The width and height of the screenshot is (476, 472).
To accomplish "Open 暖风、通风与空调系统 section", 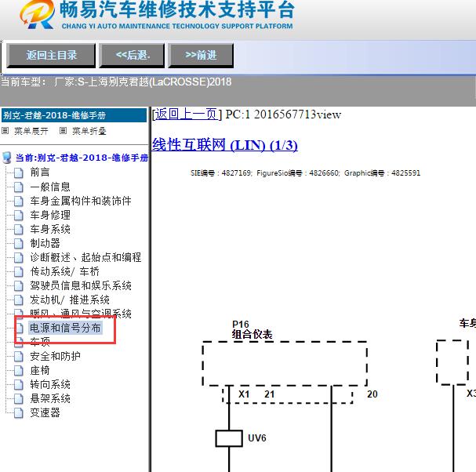I will [81, 314].
